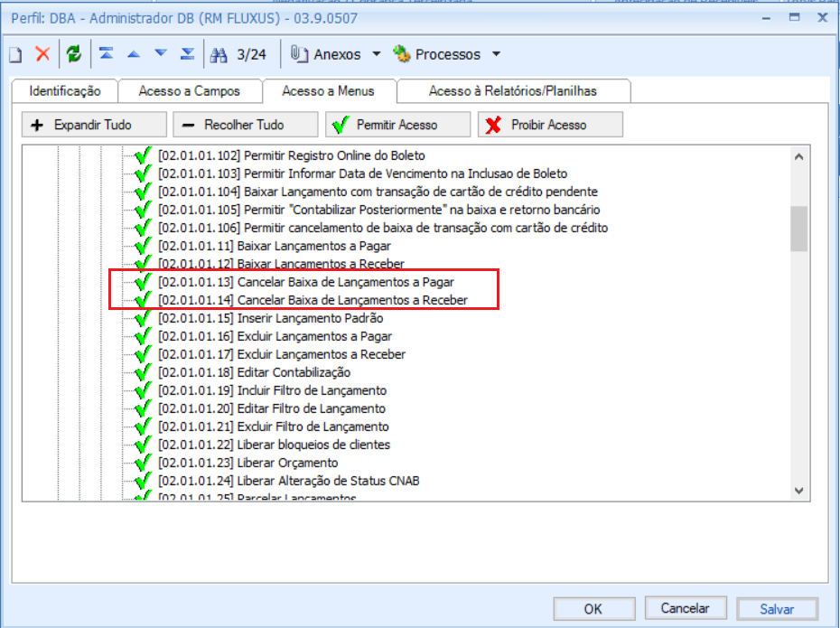
Task: Click the Expandir Tudo button
Action: coord(94,125)
